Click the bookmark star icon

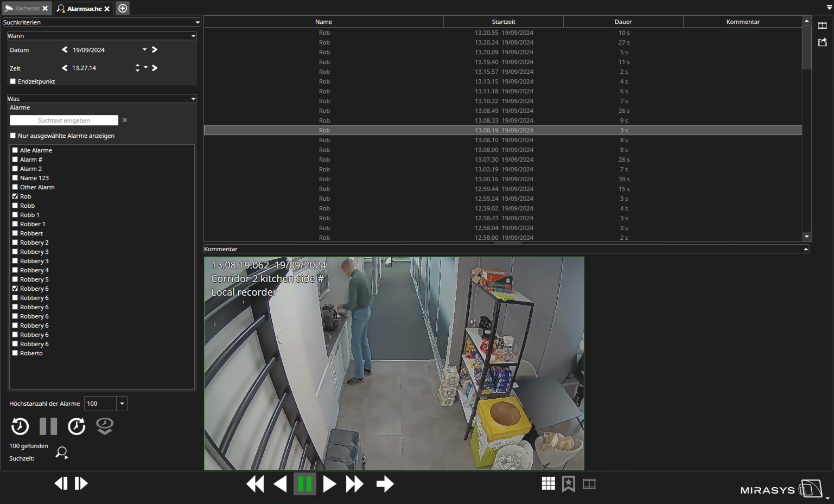pyautogui.click(x=568, y=483)
